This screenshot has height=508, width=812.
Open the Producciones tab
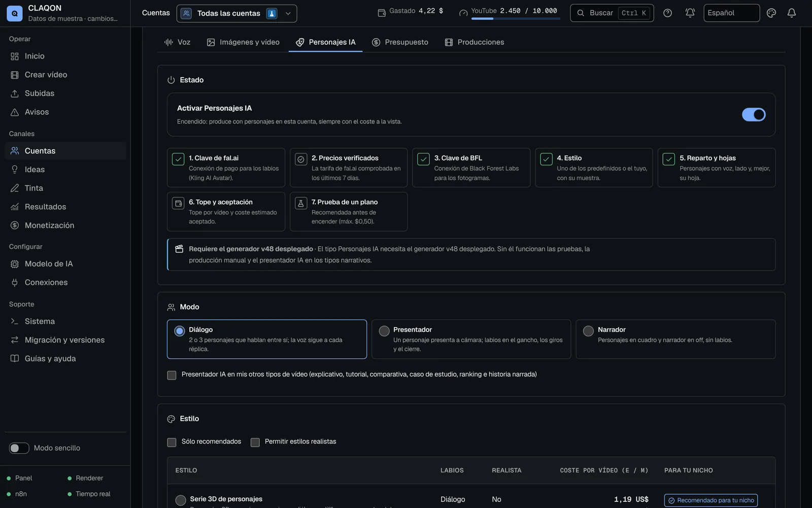475,42
